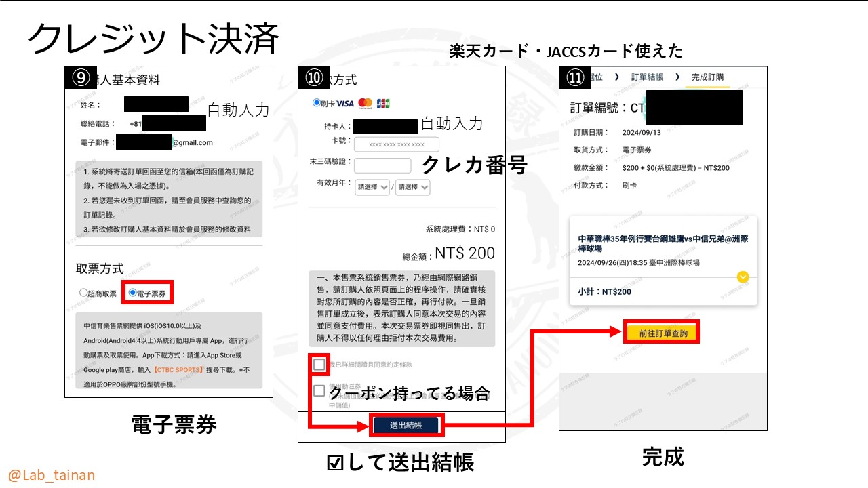Click the 系統處理費 NT$ 0 line

coord(460,229)
